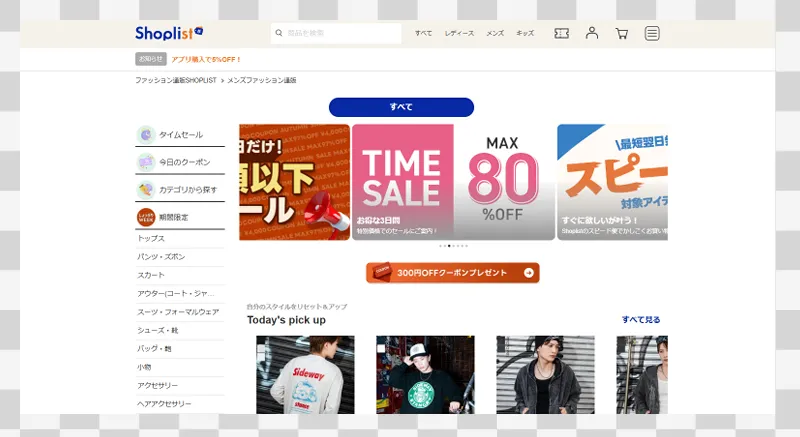Switch to the キッズ tab
800x437 pixels.
(525, 34)
